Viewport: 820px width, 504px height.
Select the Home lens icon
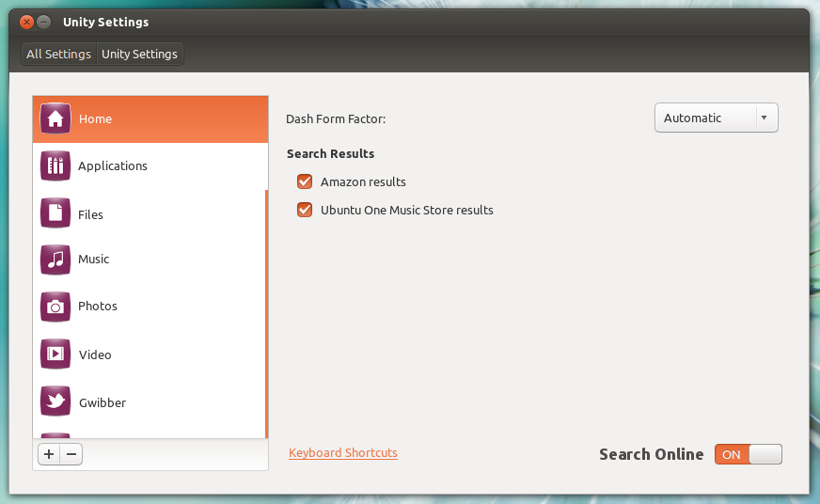tap(55, 118)
